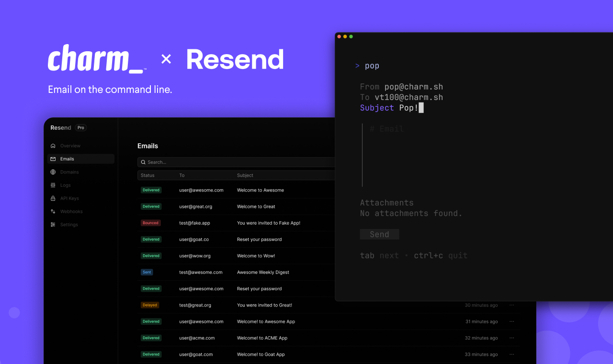Open email to user@acme.com

(x=197, y=338)
